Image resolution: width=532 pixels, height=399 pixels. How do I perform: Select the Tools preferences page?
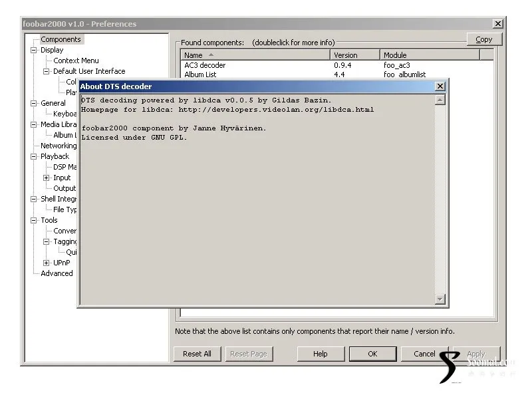(x=49, y=220)
